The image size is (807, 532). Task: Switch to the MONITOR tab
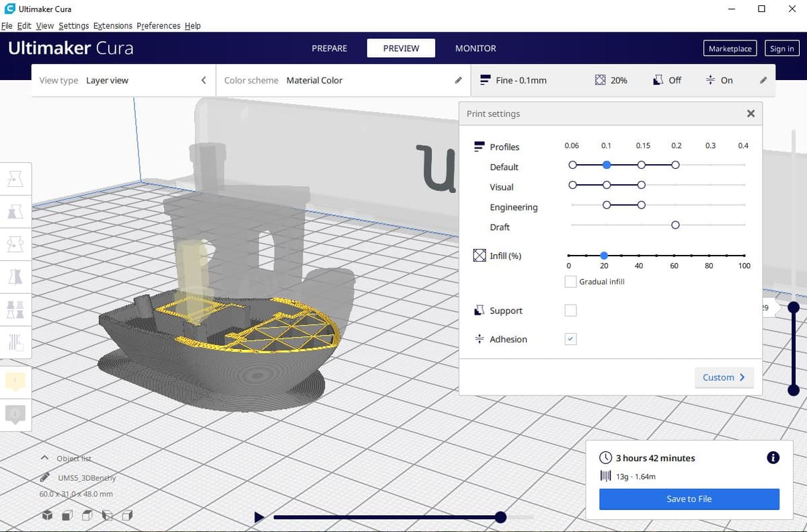475,48
